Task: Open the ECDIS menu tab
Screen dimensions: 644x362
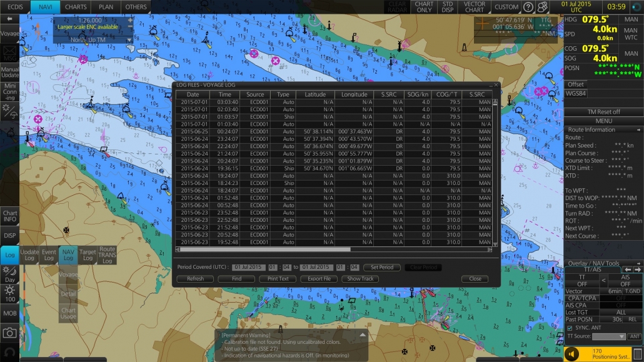Action: coord(15,7)
